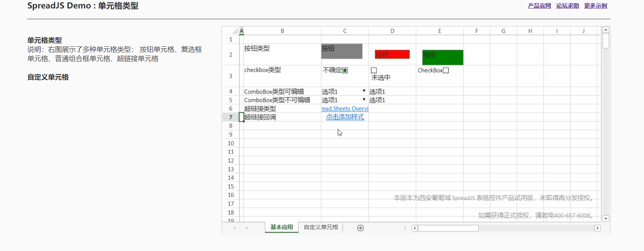Select column E header
Image resolution: width=644 pixels, height=251 pixels.
tap(440, 31)
